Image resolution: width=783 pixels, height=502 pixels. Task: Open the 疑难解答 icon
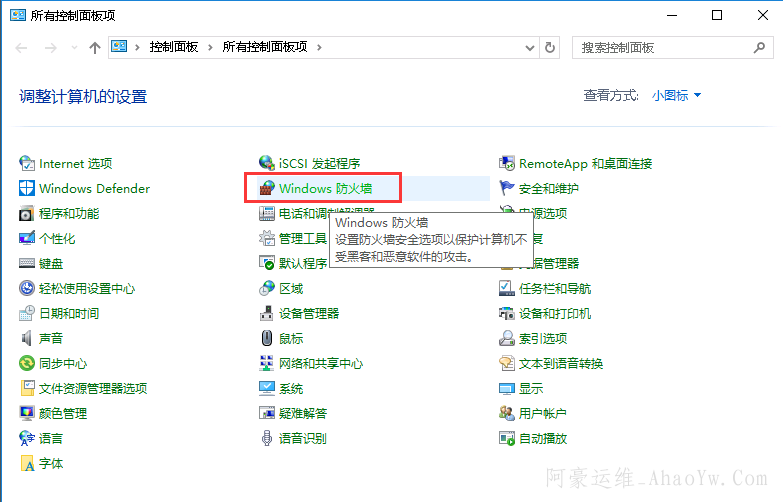(267, 413)
